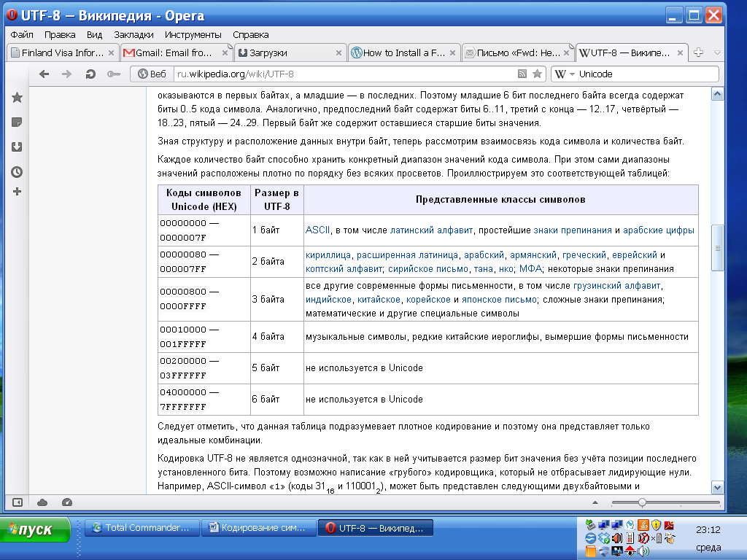Expand the zoom popup arrow in status bar

click(595, 502)
